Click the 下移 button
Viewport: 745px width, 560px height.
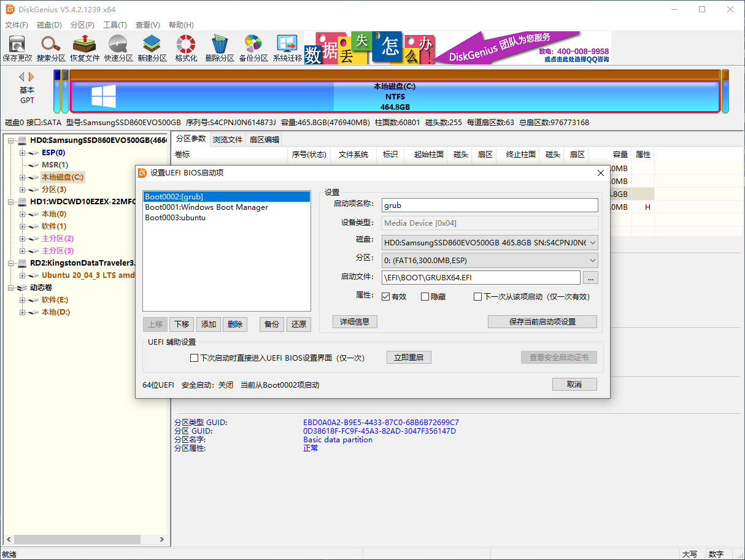[182, 324]
